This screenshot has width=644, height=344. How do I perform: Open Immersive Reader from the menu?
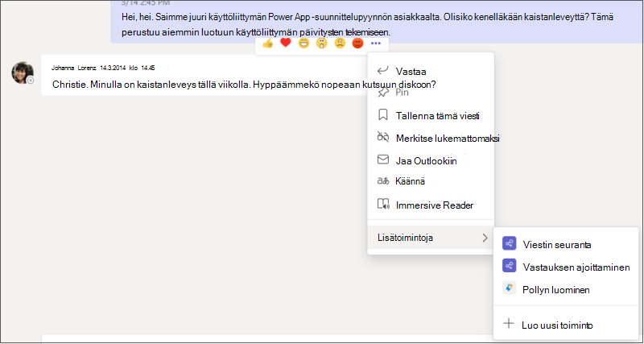pyautogui.click(x=431, y=205)
